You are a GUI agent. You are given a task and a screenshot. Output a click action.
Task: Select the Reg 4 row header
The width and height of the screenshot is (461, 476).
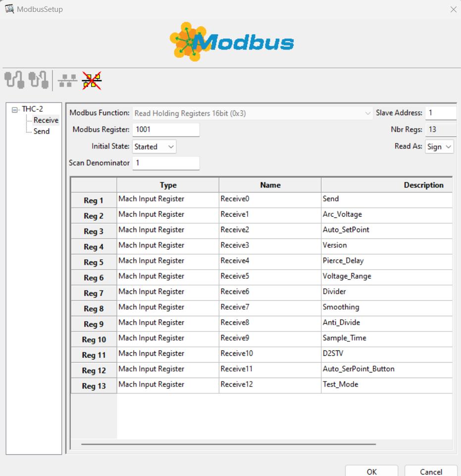(94, 247)
